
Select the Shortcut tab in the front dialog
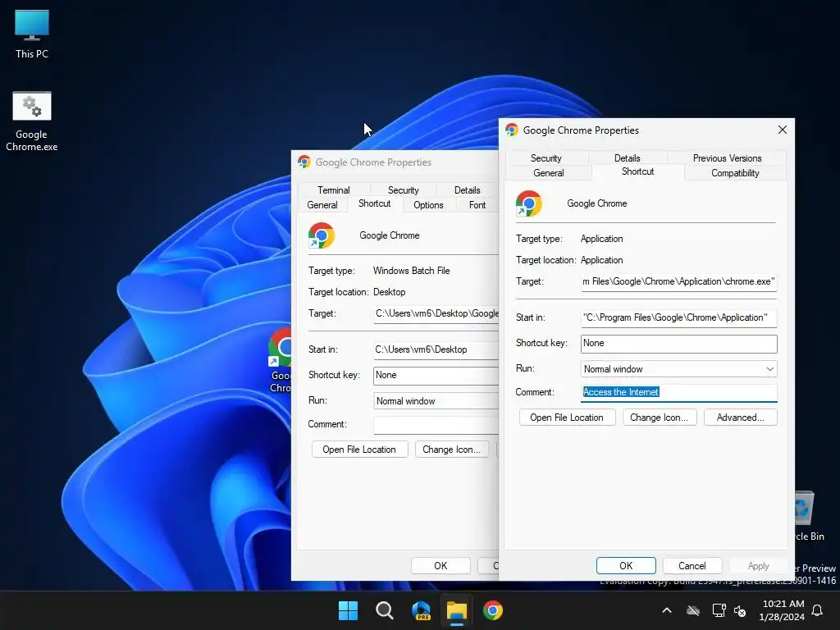click(637, 171)
